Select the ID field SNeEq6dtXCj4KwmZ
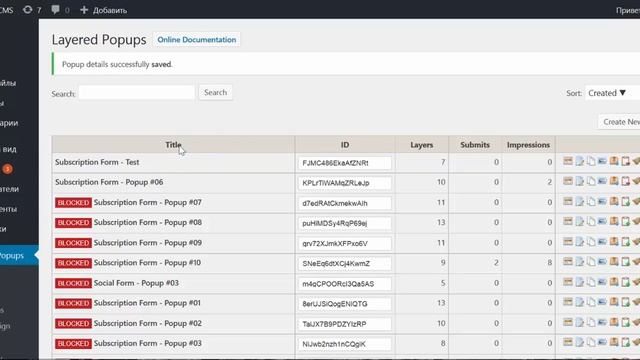The width and height of the screenshot is (640, 360). pyautogui.click(x=344, y=264)
